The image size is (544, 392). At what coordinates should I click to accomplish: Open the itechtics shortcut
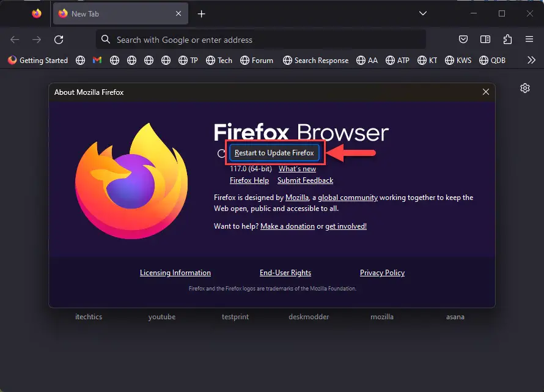coord(89,317)
